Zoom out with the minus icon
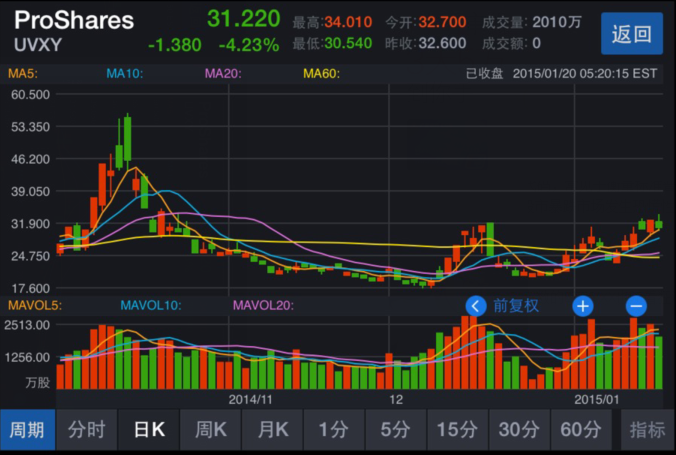Image resolution: width=676 pixels, height=455 pixels. coord(636,306)
